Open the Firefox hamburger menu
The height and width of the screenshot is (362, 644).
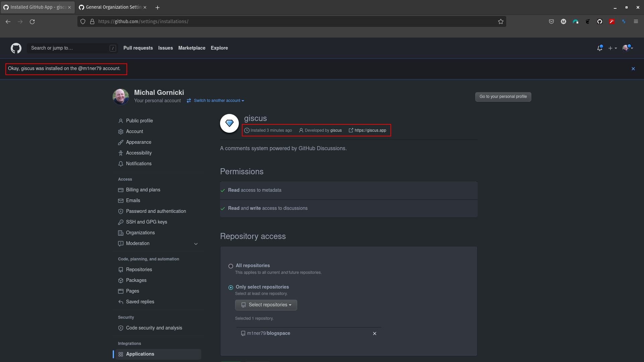click(x=636, y=21)
